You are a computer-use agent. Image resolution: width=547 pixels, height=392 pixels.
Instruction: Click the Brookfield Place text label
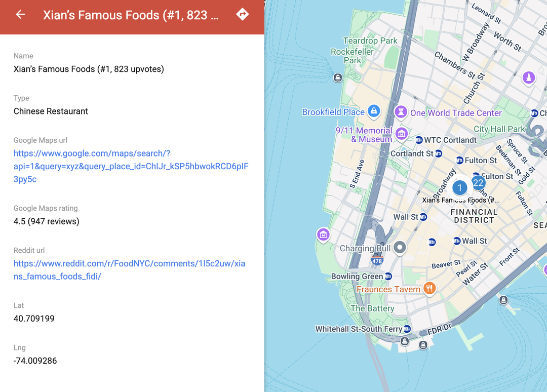click(333, 112)
